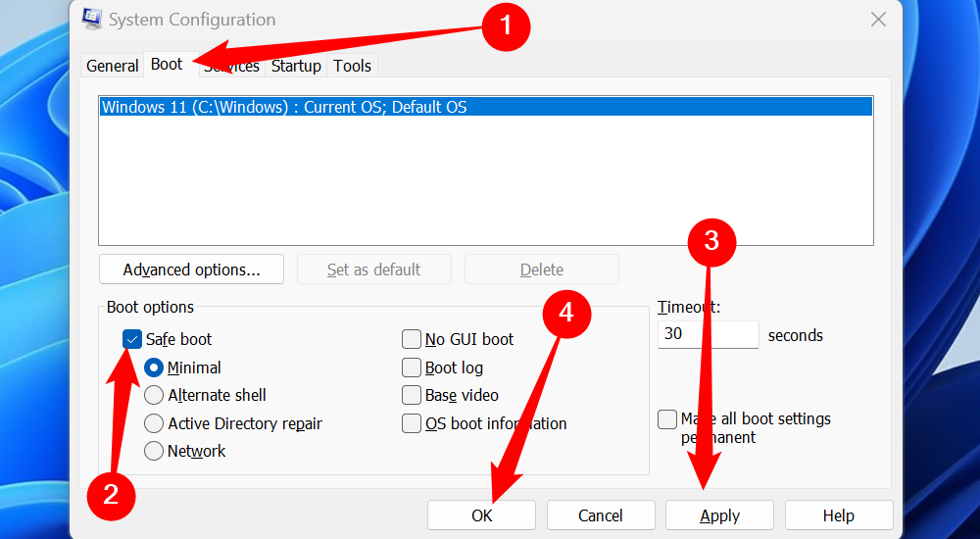Viewport: 980px width, 539px height.
Task: Open Help for System Configuration
Action: coord(839,515)
